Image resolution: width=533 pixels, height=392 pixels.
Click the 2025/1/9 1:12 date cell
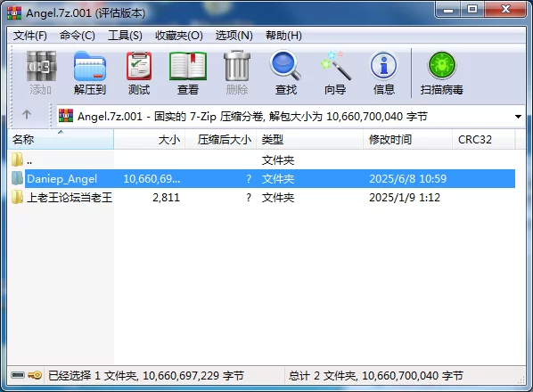(x=405, y=198)
